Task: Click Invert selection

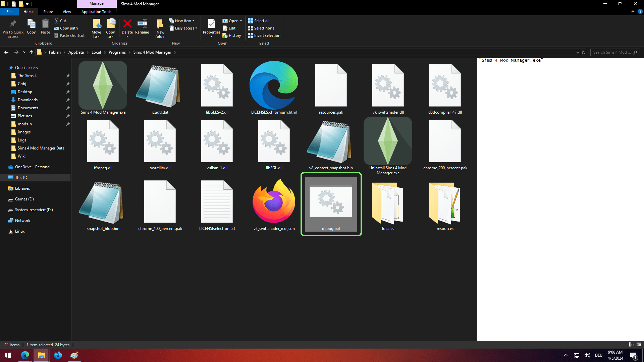Action: click(x=264, y=36)
